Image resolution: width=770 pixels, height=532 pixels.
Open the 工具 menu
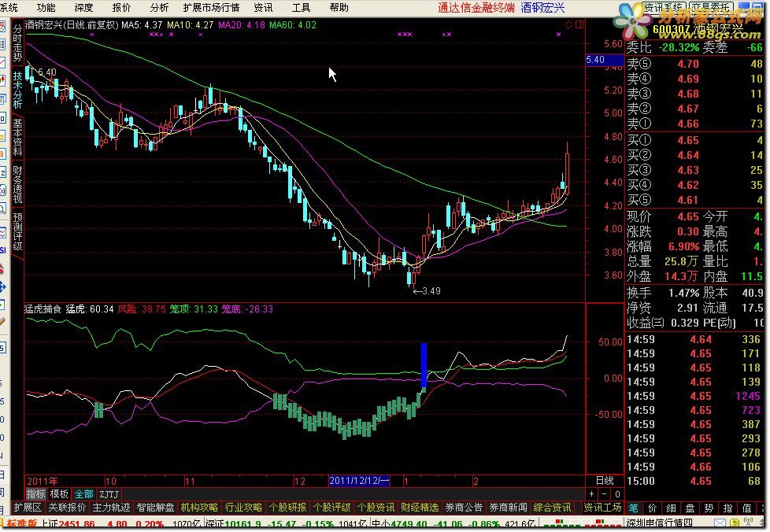(x=301, y=7)
